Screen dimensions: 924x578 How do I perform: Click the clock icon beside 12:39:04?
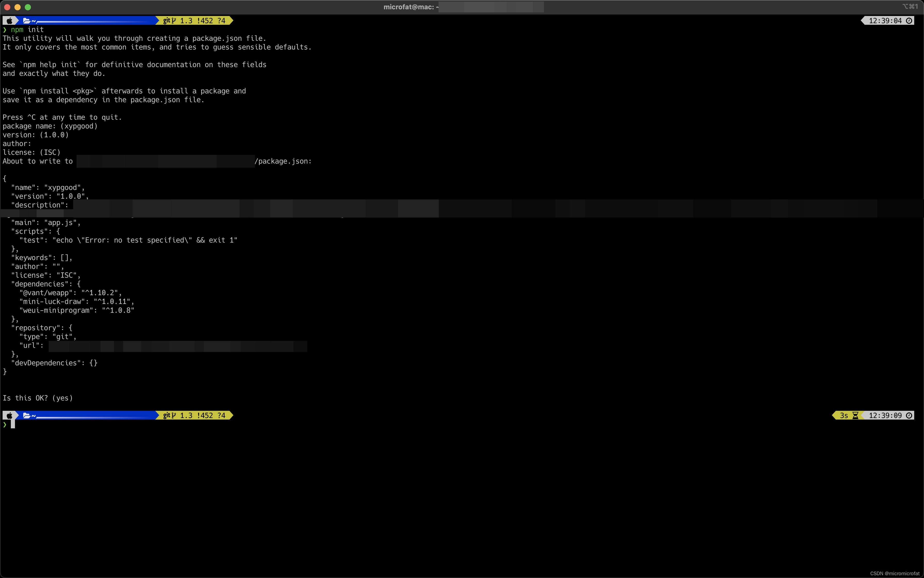[909, 21]
